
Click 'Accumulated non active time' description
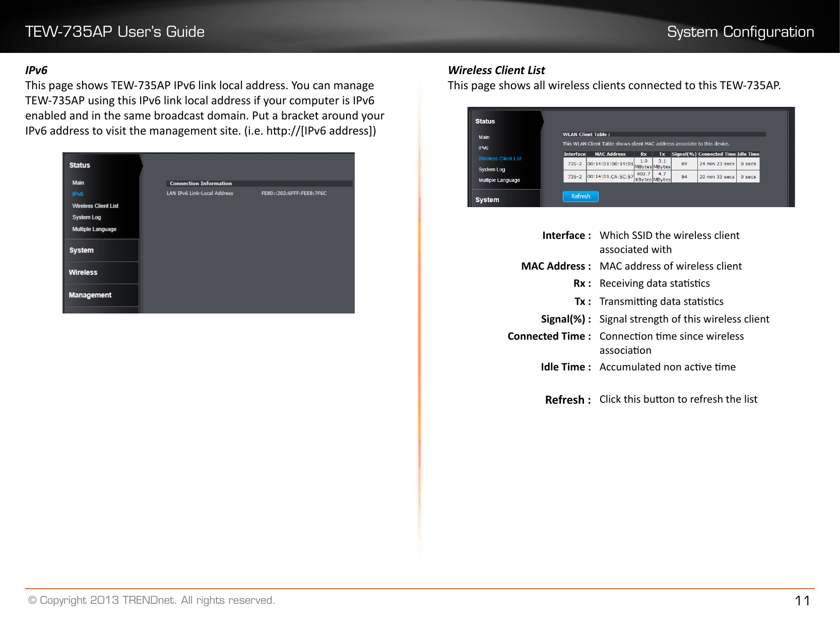[x=668, y=367]
